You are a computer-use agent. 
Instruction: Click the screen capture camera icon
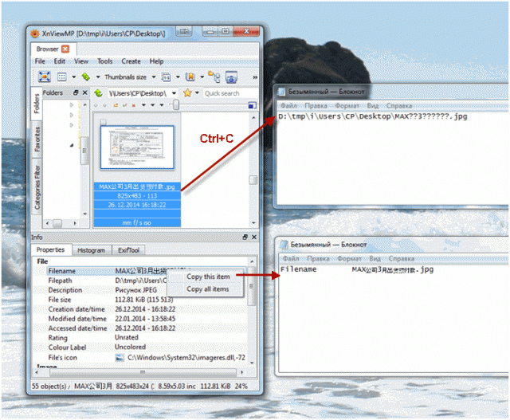coord(231,77)
